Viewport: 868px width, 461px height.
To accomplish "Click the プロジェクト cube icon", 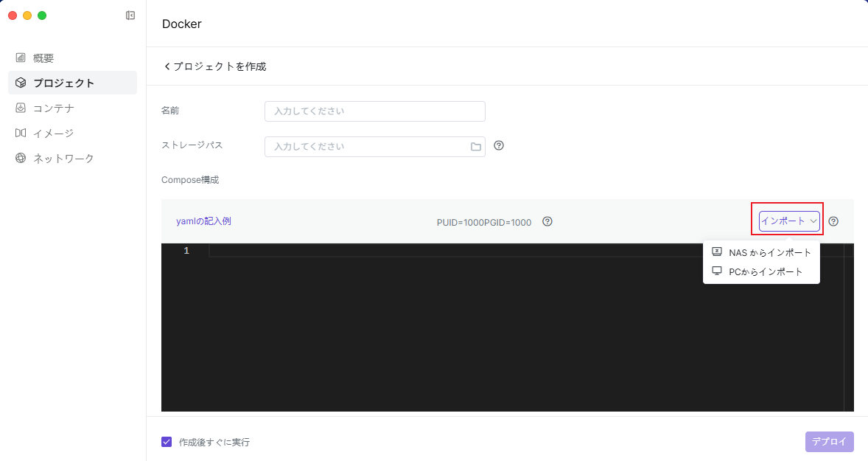I will point(21,83).
